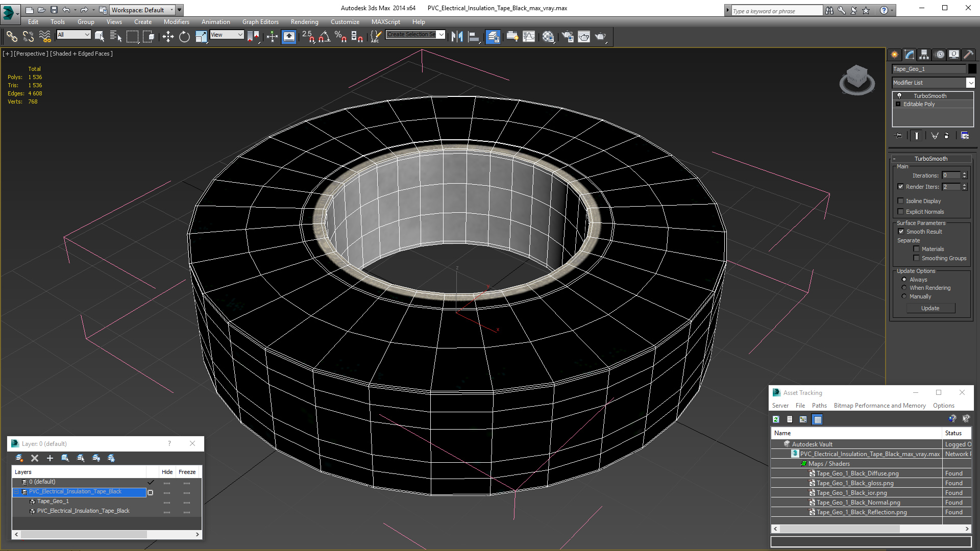
Task: Open the Curve Editor
Action: pos(529,37)
